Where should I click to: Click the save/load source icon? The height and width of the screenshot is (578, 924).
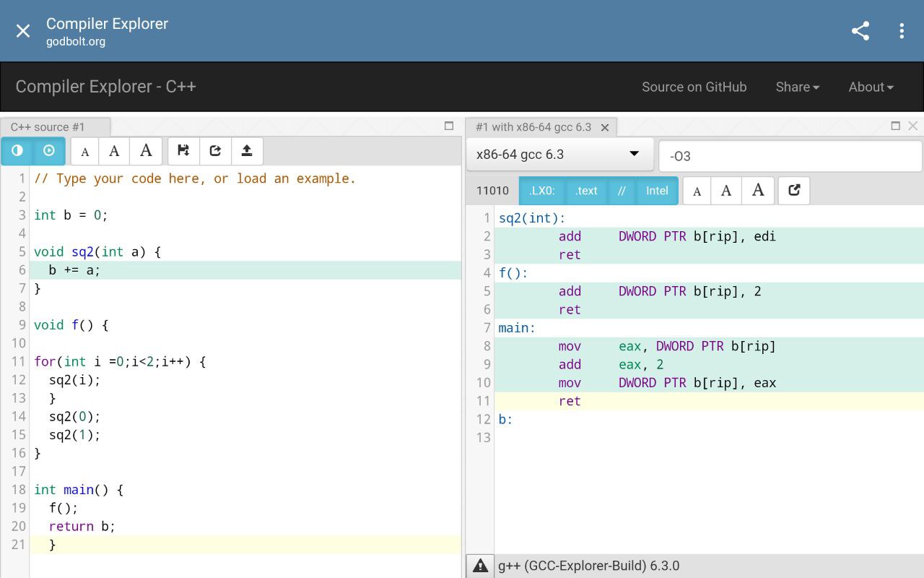click(183, 151)
